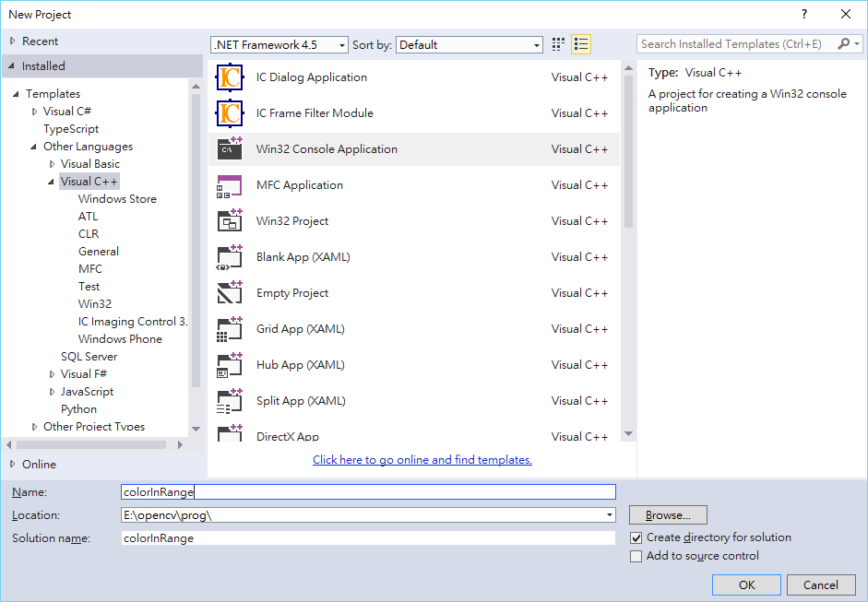
Task: Select the MFC category in the tree
Action: 90,269
